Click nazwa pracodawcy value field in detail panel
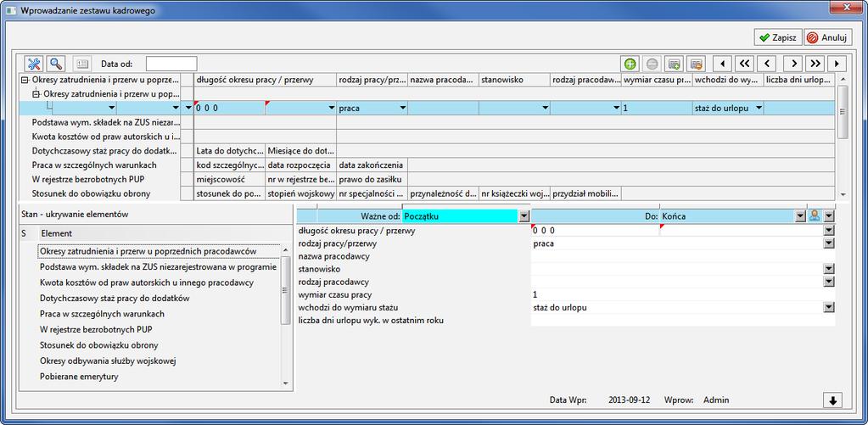 (682, 256)
